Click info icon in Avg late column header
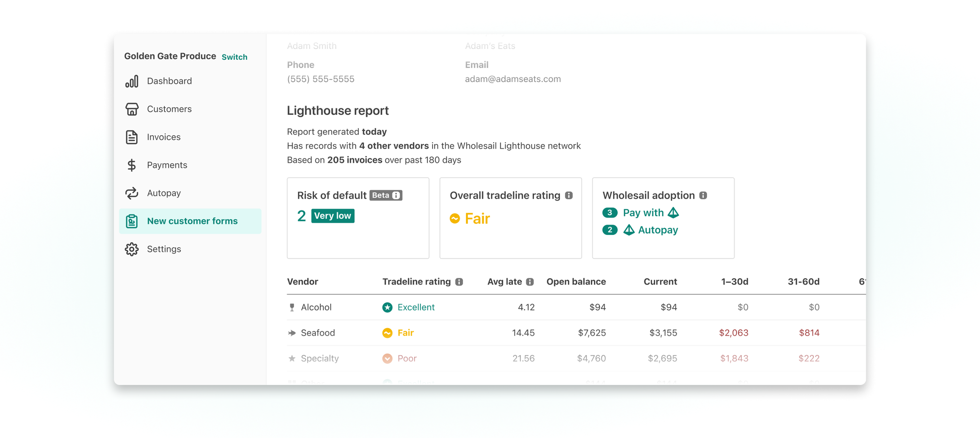980x438 pixels. 530,282
